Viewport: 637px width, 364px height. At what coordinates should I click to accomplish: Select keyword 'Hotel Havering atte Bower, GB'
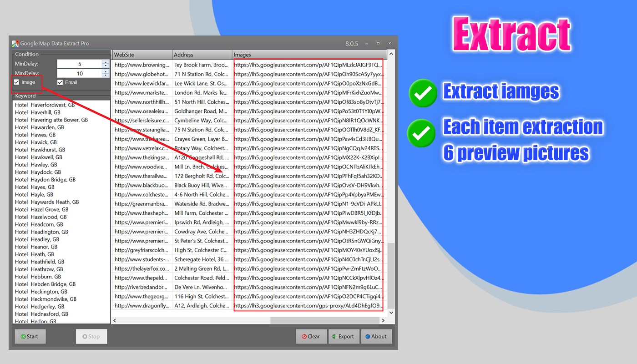point(51,120)
